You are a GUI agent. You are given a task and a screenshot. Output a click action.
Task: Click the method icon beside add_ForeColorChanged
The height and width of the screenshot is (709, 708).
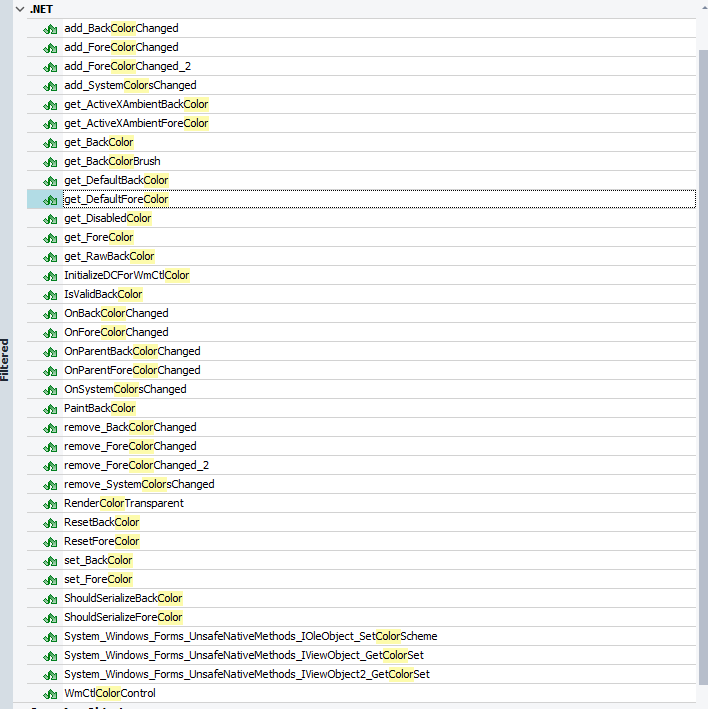click(50, 47)
